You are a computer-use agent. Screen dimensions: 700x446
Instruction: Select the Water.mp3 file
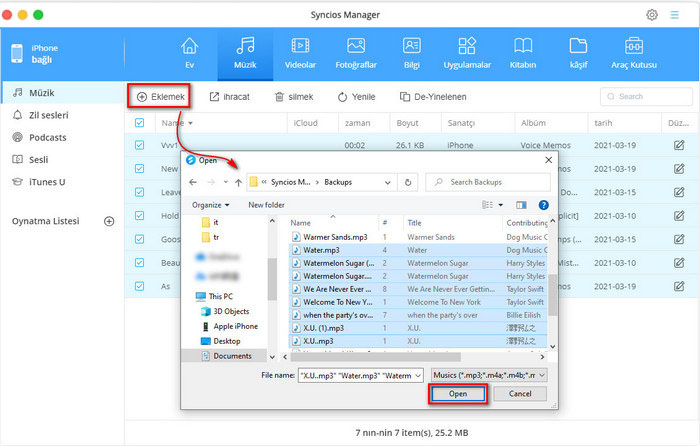(x=316, y=250)
